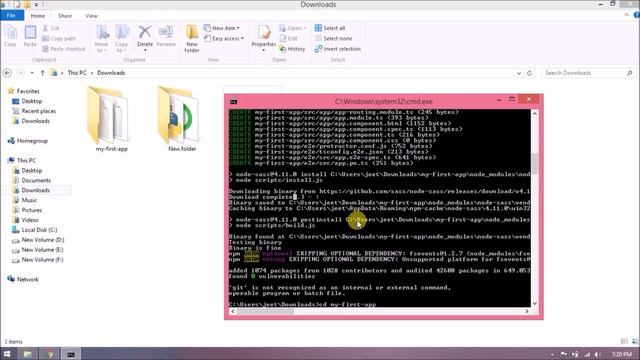Select New Volume (E:) drive
Screen dimensions: 640x360
42,249
